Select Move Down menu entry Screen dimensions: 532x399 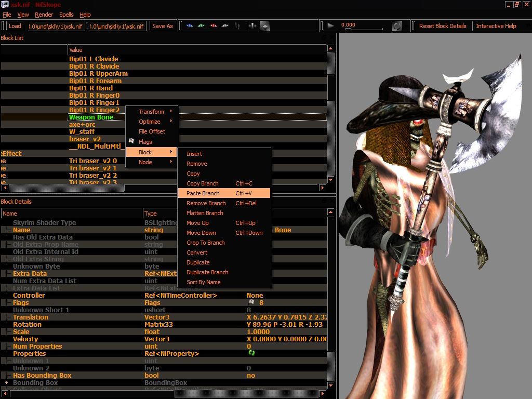tap(224, 232)
